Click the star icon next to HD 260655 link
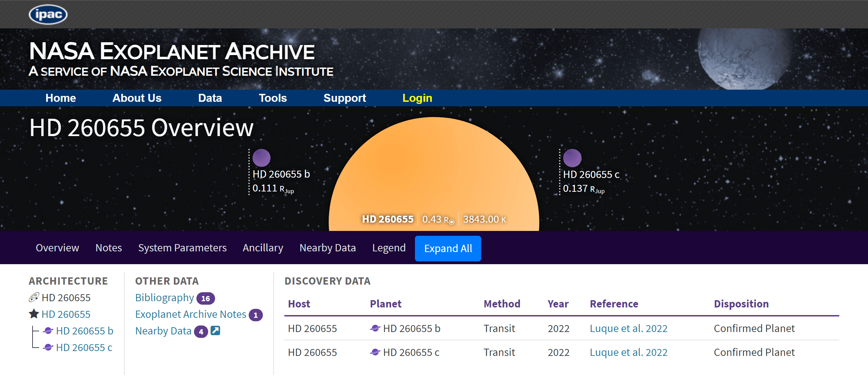The width and height of the screenshot is (868, 376). tap(34, 314)
